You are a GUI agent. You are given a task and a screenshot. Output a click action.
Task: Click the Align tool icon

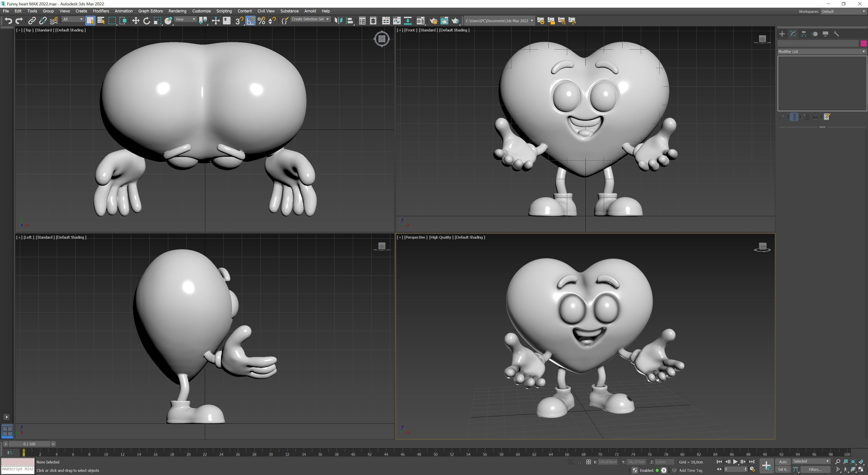(349, 21)
